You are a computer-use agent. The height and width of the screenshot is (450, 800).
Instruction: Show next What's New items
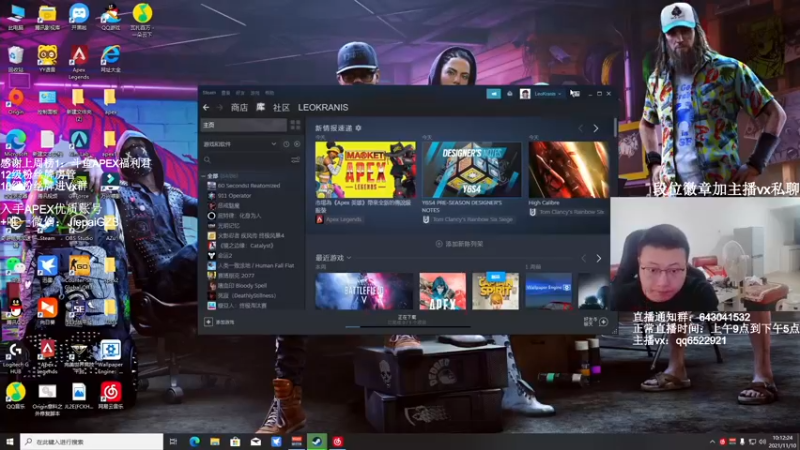click(x=595, y=129)
